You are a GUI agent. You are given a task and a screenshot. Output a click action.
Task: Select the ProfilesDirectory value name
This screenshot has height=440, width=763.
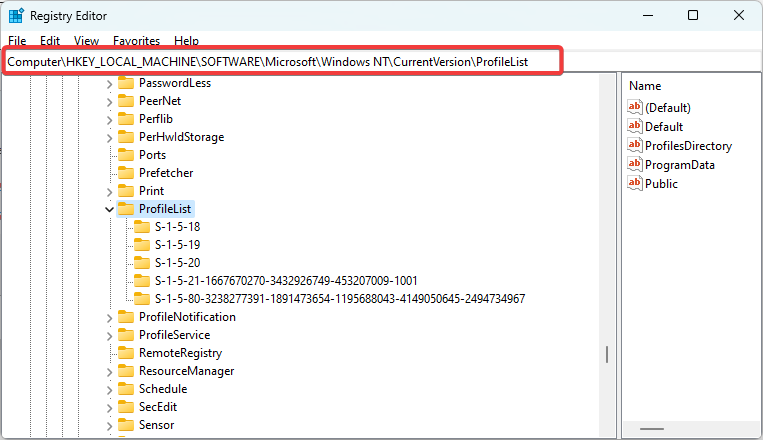689,146
